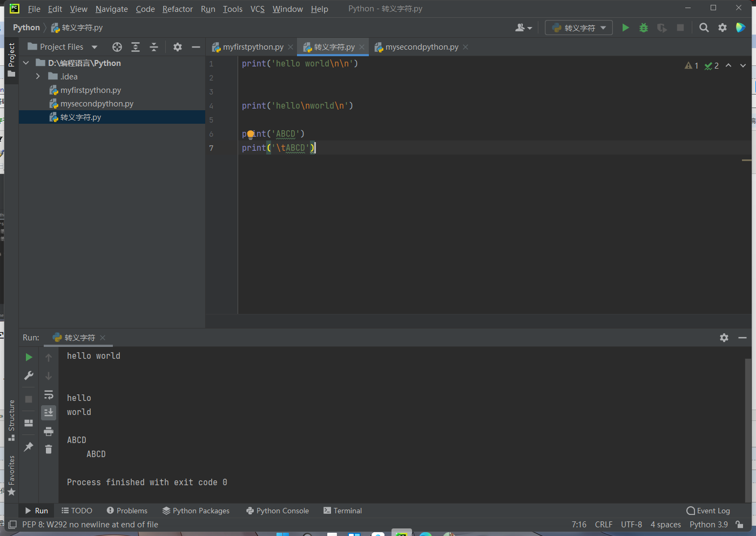Toggle soft-wrap in the Run console
Image resolution: width=756 pixels, height=536 pixels.
point(49,394)
